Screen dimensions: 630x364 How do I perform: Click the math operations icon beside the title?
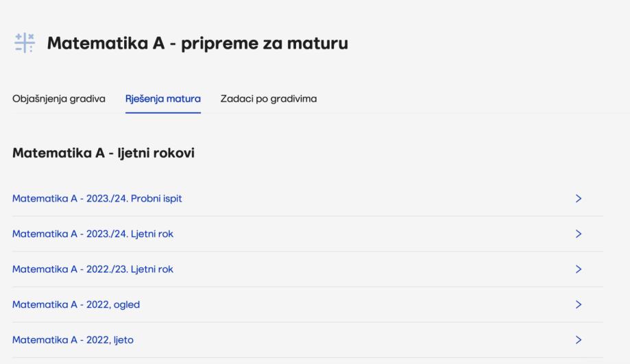[23, 43]
